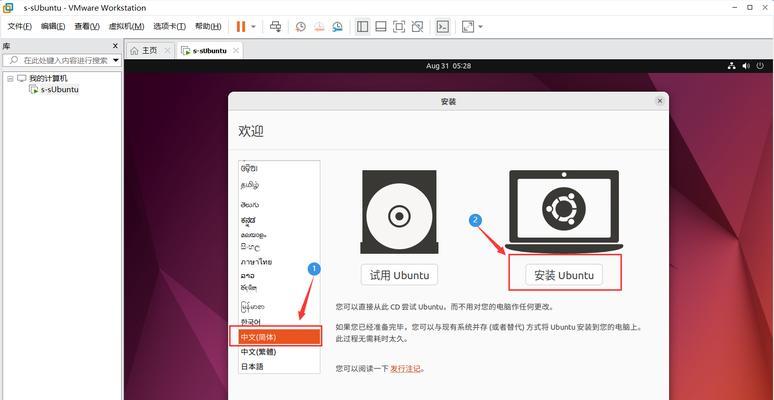
Task: Open the dropdown arrow beside the pause button
Action: click(254, 27)
